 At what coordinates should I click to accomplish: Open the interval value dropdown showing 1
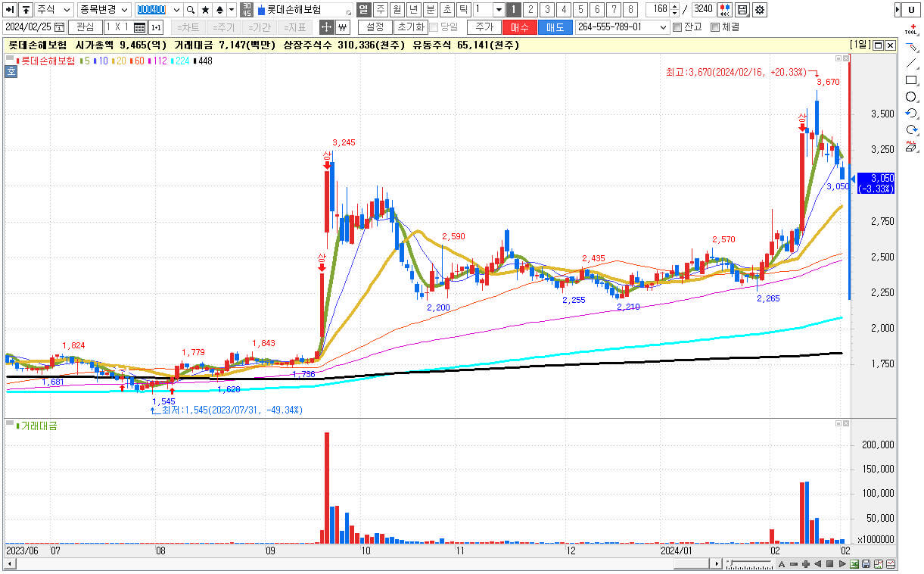(498, 10)
